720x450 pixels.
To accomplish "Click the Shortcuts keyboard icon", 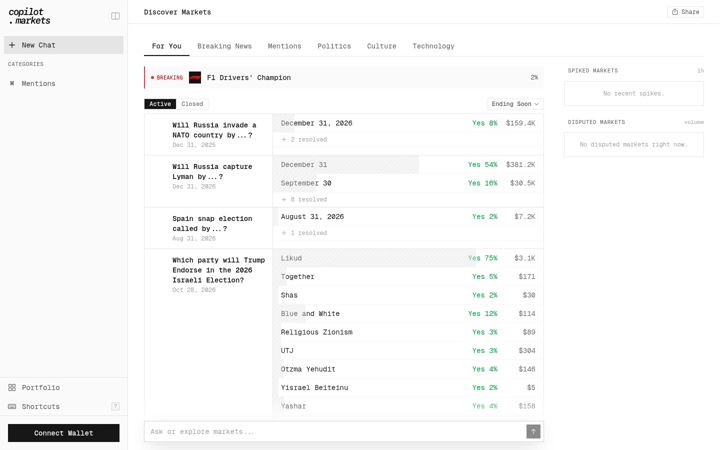I will click(12, 406).
